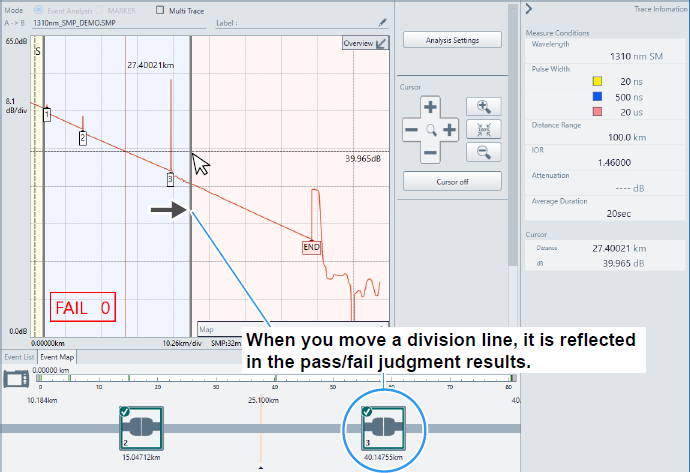Enable the Multi Trace checkbox
The width and height of the screenshot is (690, 473).
[162, 10]
